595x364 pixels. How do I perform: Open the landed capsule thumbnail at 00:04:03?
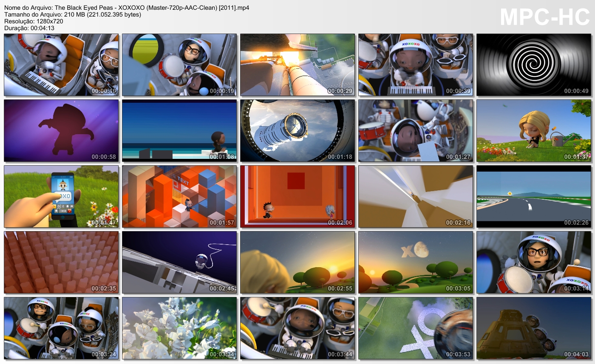(534, 328)
